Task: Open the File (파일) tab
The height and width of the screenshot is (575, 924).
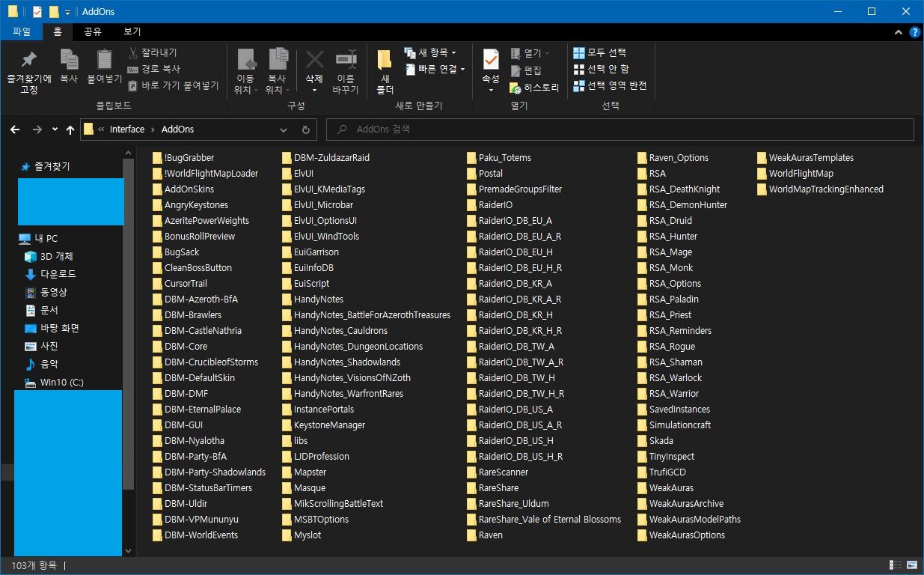Action: (x=22, y=31)
